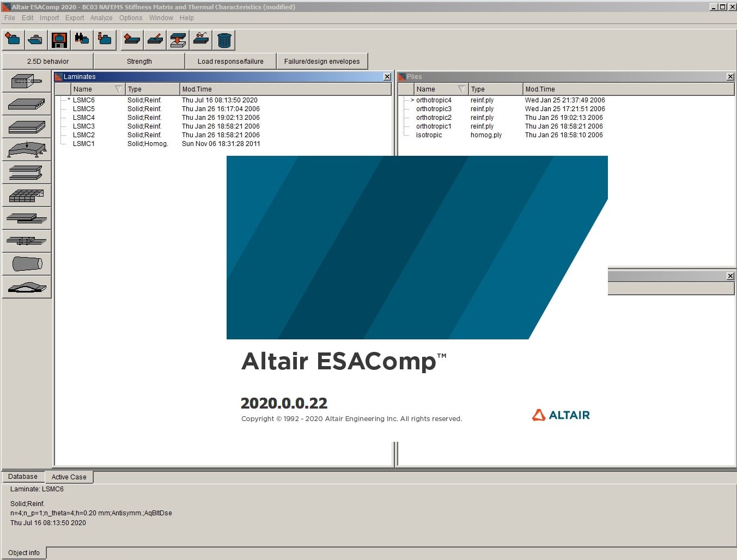Screen dimensions: 737x560
Task: Select the Object info tab
Action: [24, 553]
